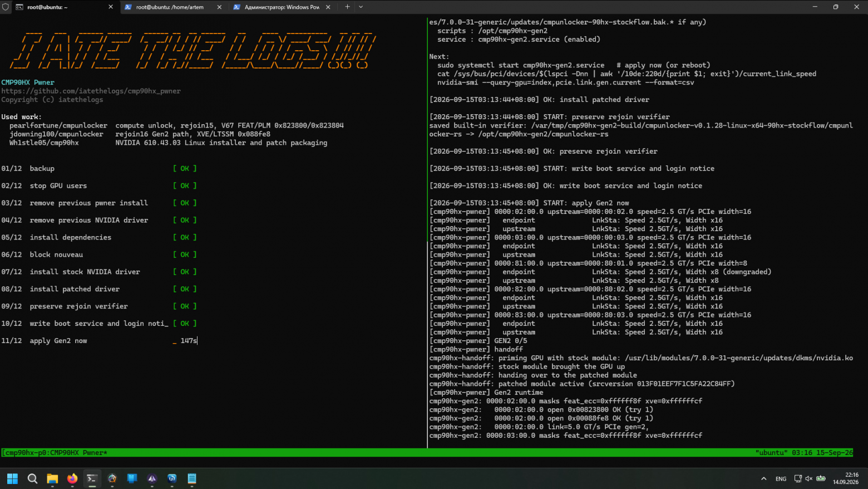The height and width of the screenshot is (489, 868).
Task: Close the 'root@ubuntu: ~' tab
Action: click(x=110, y=7)
